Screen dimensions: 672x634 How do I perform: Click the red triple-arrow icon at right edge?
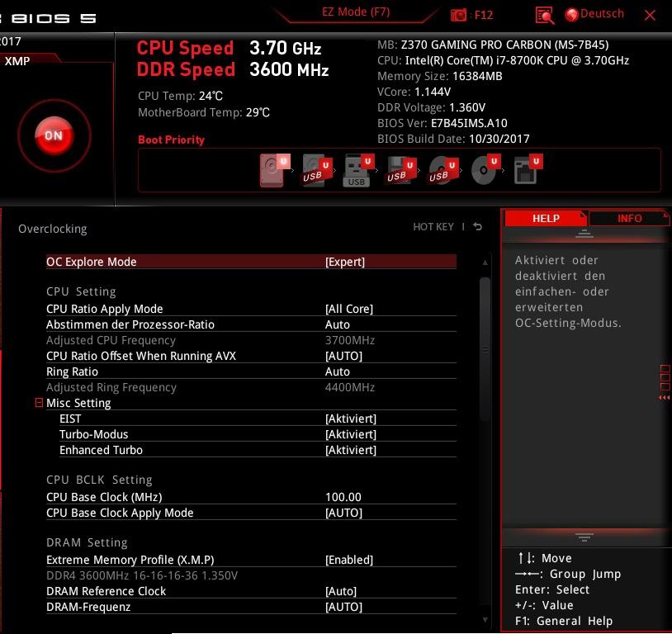click(x=665, y=398)
